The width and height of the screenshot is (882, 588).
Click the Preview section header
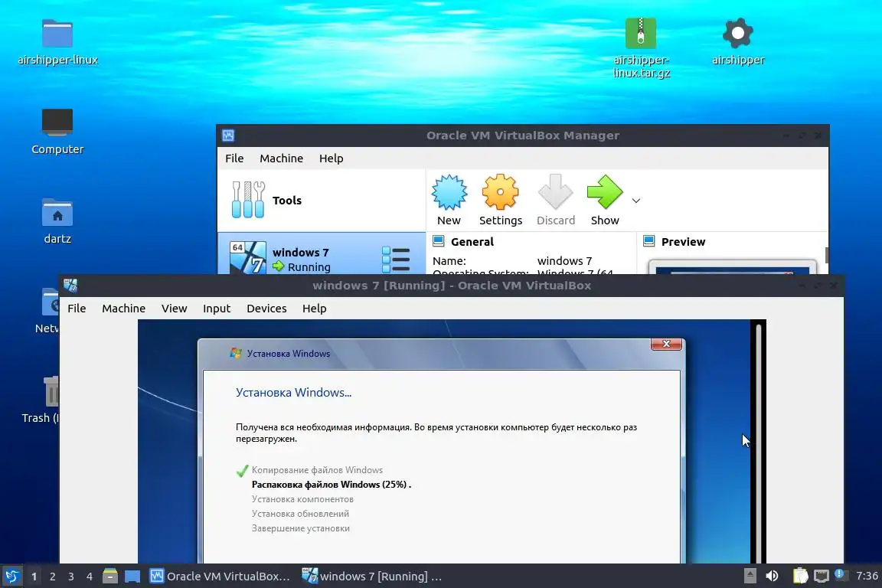[x=684, y=242]
